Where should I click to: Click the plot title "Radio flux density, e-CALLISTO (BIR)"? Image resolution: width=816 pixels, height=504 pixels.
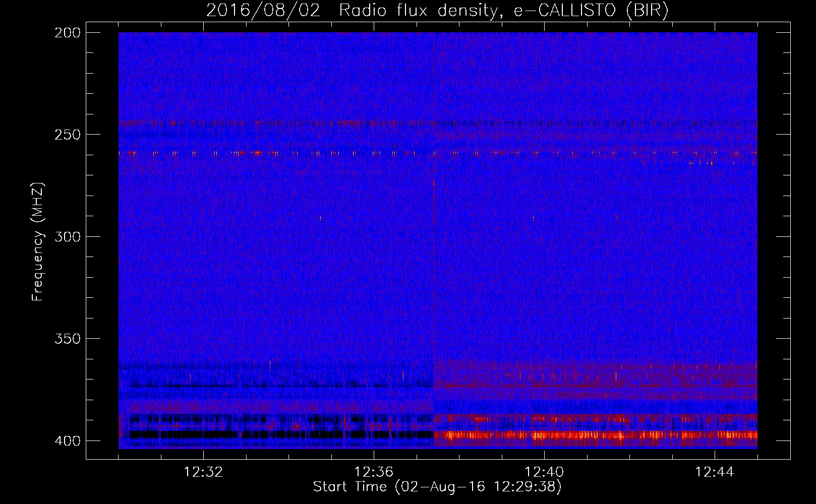point(504,11)
